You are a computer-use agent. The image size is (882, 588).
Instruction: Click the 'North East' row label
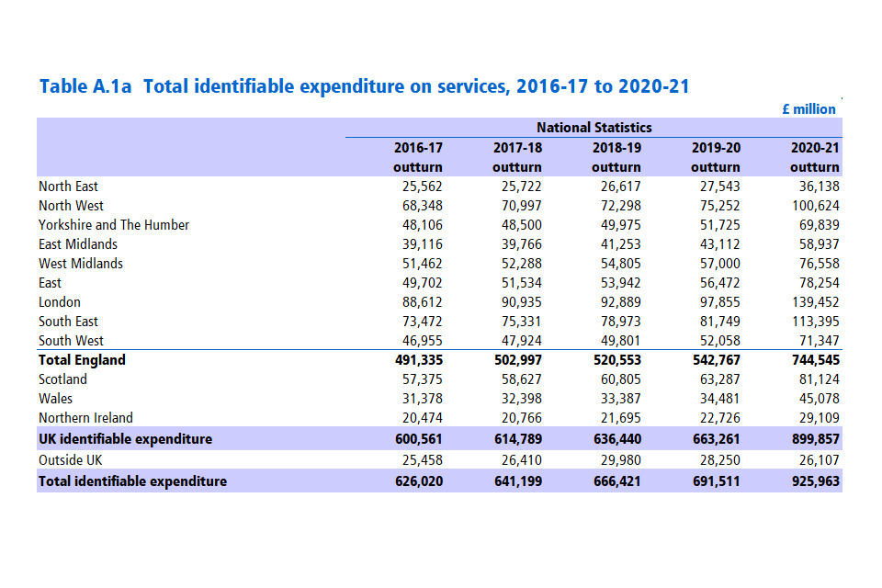click(68, 187)
